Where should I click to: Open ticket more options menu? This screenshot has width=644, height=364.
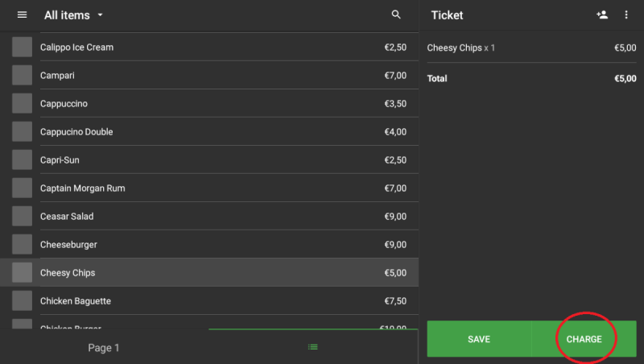click(x=626, y=15)
